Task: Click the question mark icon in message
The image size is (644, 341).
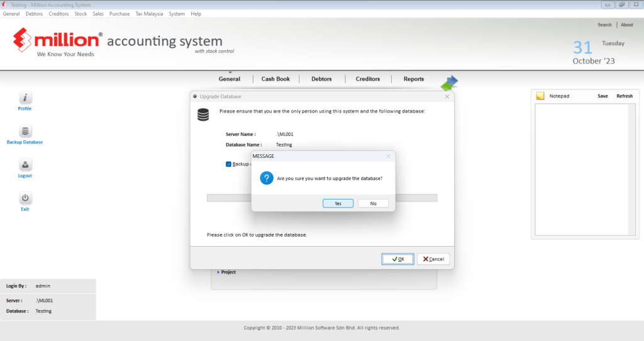Action: tap(267, 178)
